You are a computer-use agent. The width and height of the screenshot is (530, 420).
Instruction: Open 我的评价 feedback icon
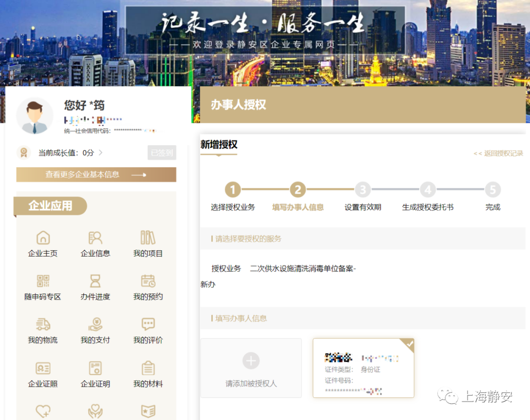[x=147, y=330]
